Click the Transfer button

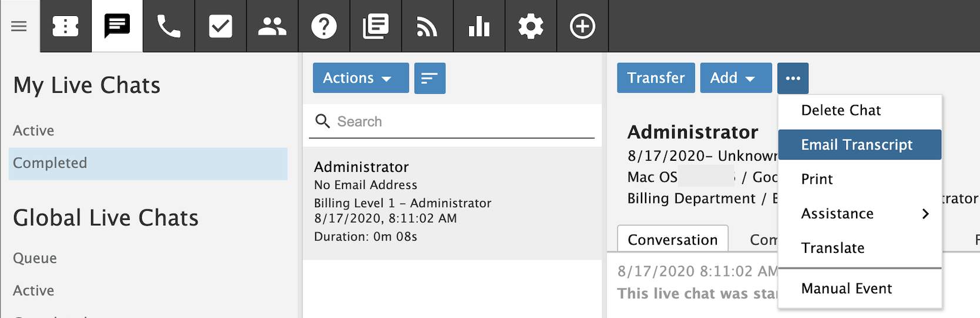[x=656, y=78]
